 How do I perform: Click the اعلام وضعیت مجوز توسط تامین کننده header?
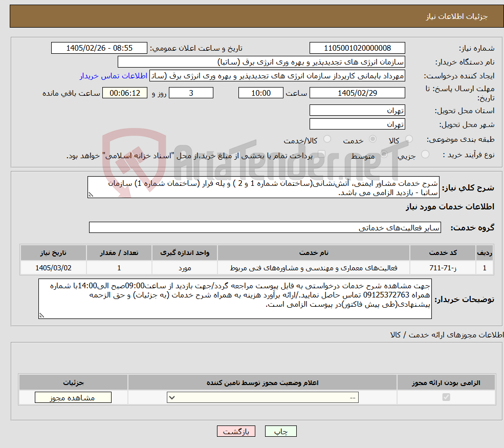[x=262, y=382]
